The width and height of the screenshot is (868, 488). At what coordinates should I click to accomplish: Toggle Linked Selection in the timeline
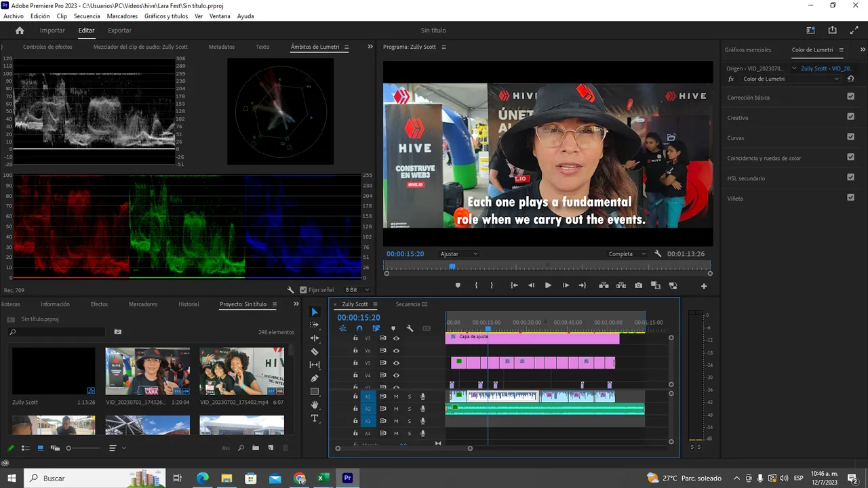pos(376,328)
